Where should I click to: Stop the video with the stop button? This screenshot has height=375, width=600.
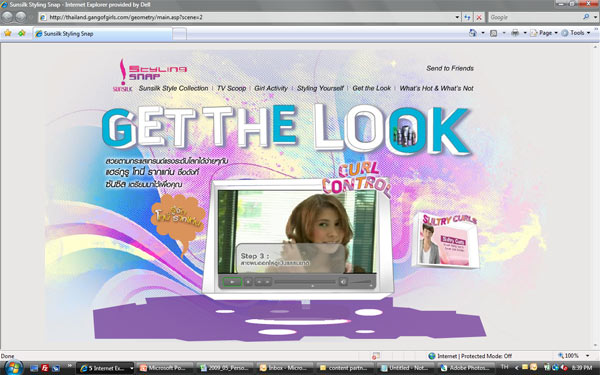point(248,282)
